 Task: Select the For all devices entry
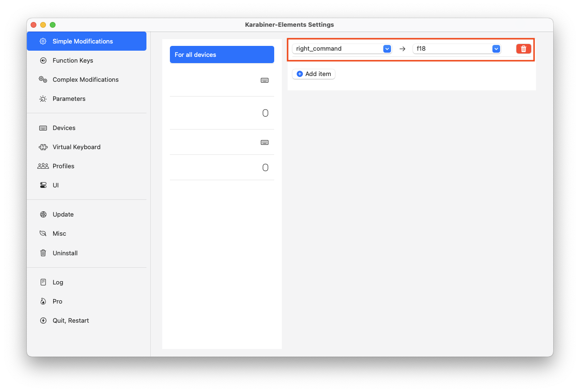tap(222, 54)
